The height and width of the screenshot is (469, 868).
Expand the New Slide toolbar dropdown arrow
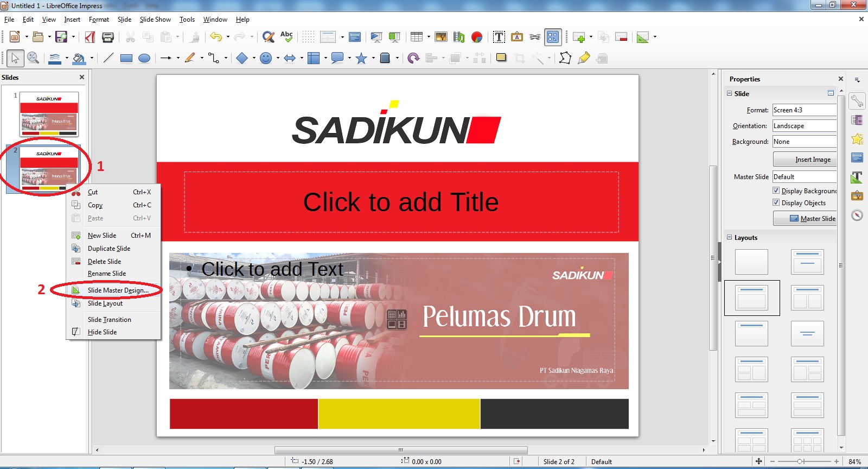591,37
